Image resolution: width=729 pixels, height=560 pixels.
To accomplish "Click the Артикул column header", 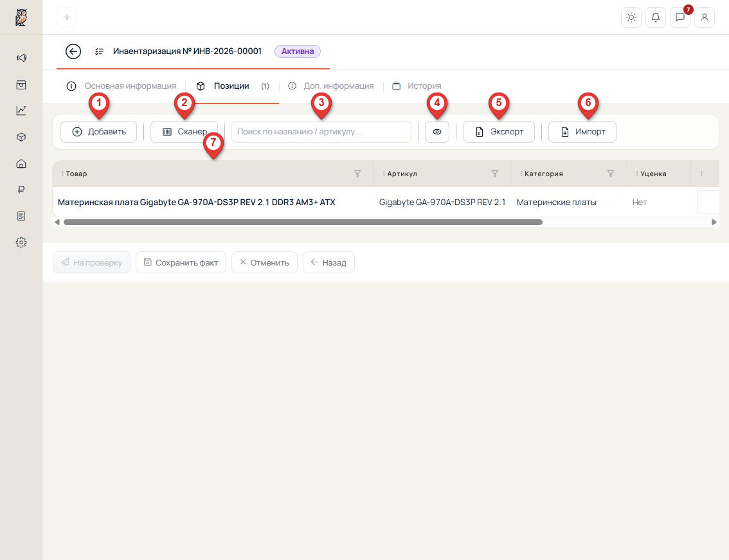I will [442, 174].
